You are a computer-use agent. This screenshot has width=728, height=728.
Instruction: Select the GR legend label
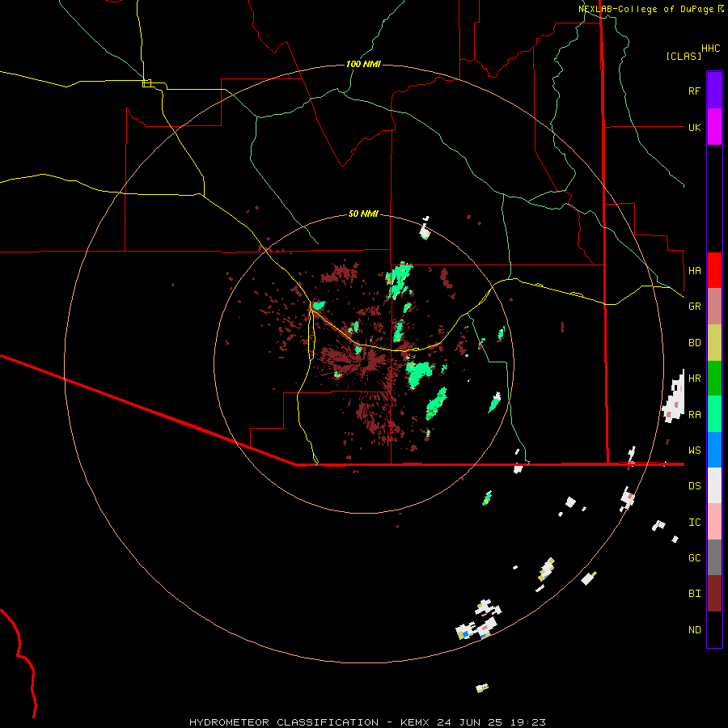tap(694, 307)
